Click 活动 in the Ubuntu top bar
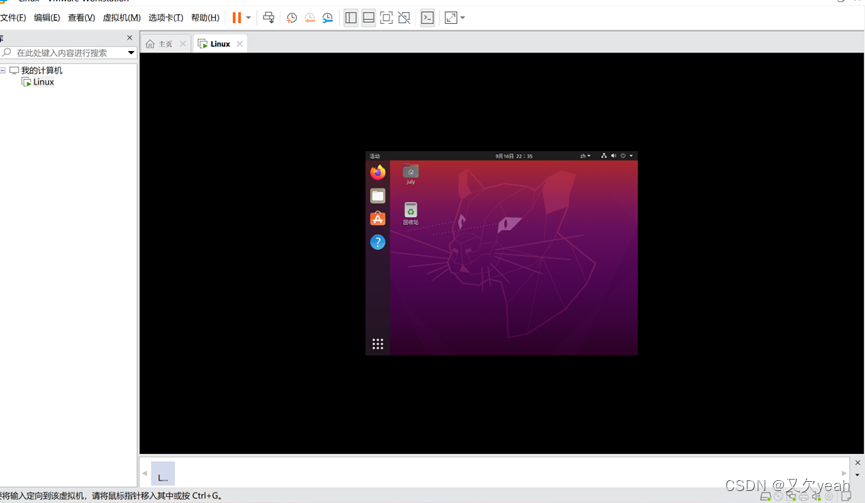Viewport: 865px width, 503px height. pos(375,156)
